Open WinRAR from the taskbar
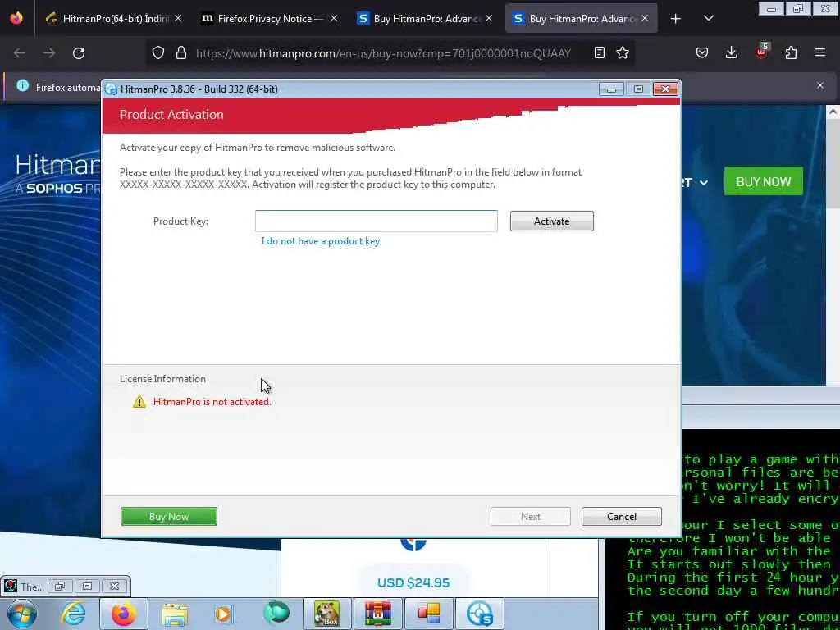Image resolution: width=840 pixels, height=630 pixels. [x=377, y=614]
